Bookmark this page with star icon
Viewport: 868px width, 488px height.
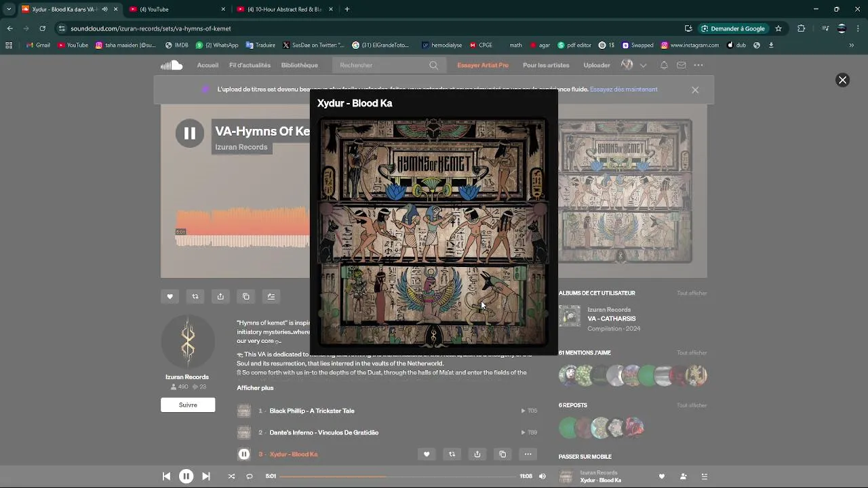[778, 28]
